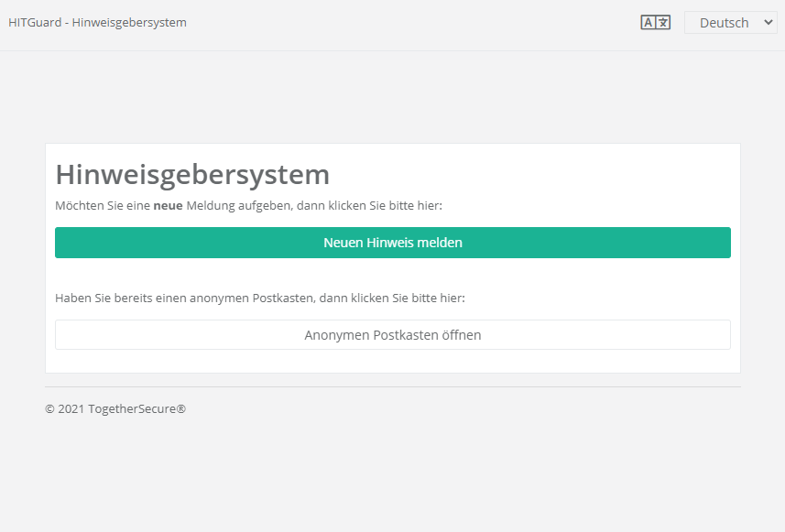Click the copyright symbol in the footer
Screen dimensions: 785x532
click(x=49, y=409)
